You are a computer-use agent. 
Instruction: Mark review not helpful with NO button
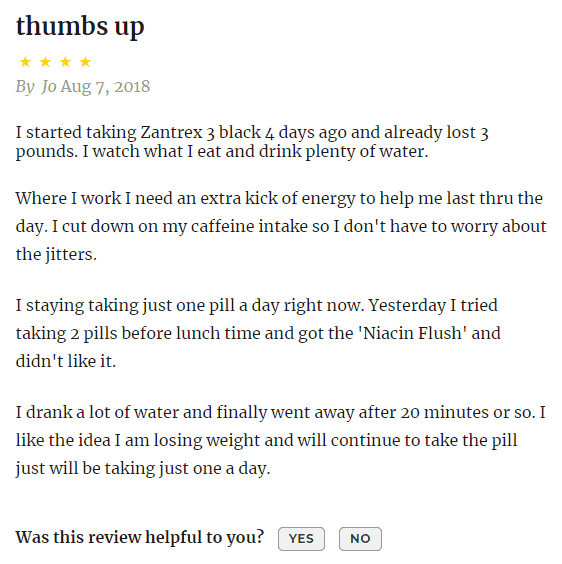click(360, 538)
